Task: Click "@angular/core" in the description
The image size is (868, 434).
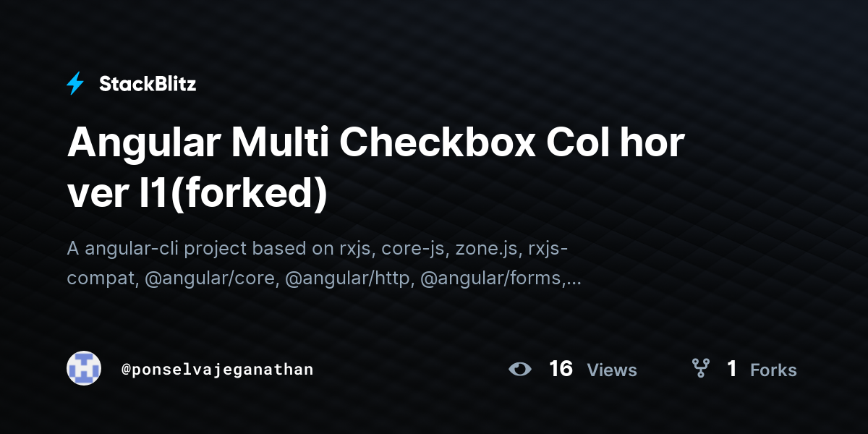Action: pyautogui.click(x=211, y=278)
